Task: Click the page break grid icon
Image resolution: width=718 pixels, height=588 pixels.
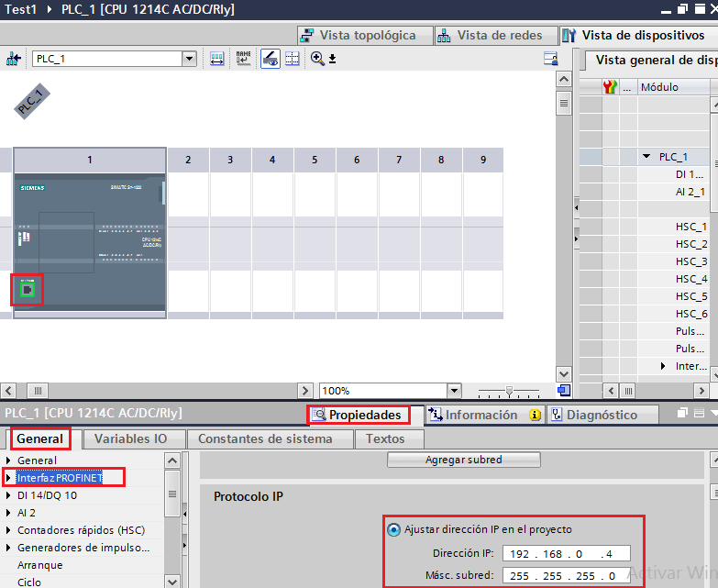Action: [x=293, y=59]
